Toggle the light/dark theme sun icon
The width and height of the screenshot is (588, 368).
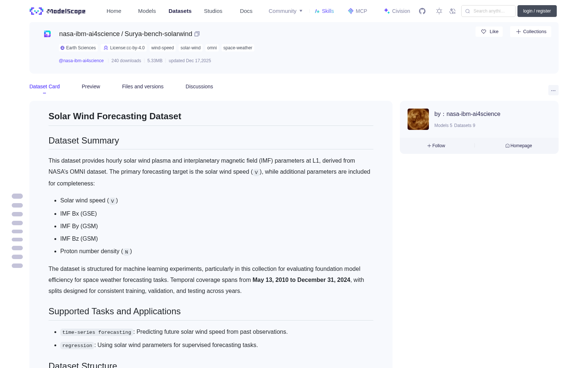(x=439, y=11)
